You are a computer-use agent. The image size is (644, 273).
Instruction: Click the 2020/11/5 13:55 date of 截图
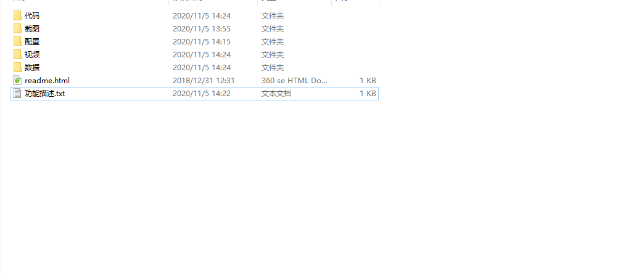202,29
